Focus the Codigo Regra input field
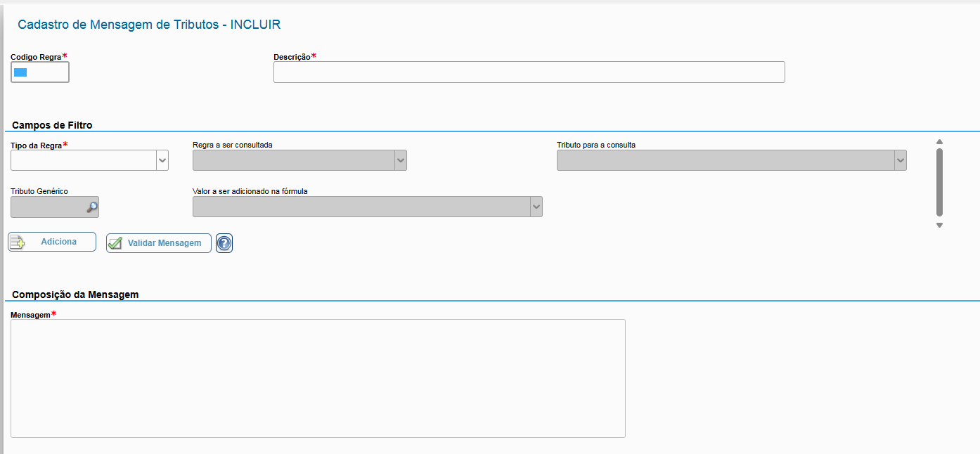 [40, 72]
